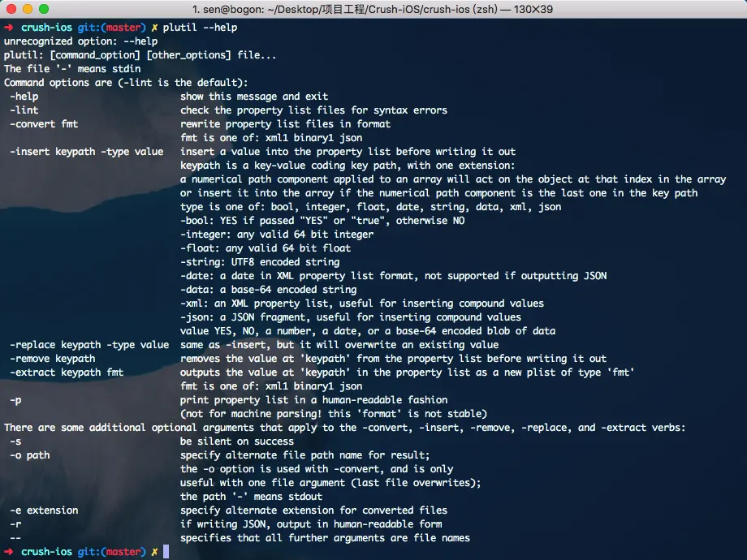Click 'check the property list files' description
This screenshot has width=747, height=560.
[313, 110]
